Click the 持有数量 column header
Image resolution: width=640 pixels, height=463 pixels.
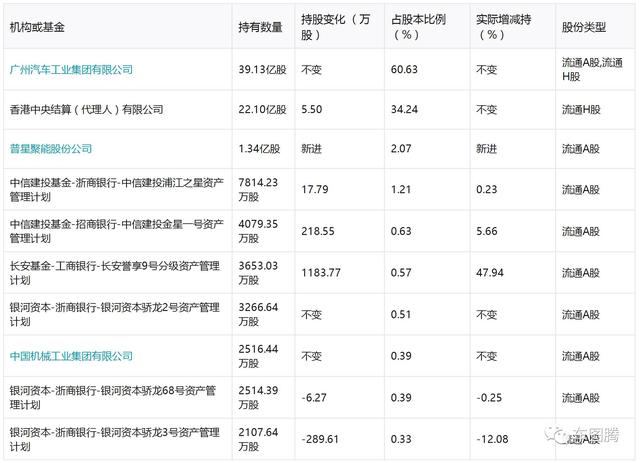[260, 27]
